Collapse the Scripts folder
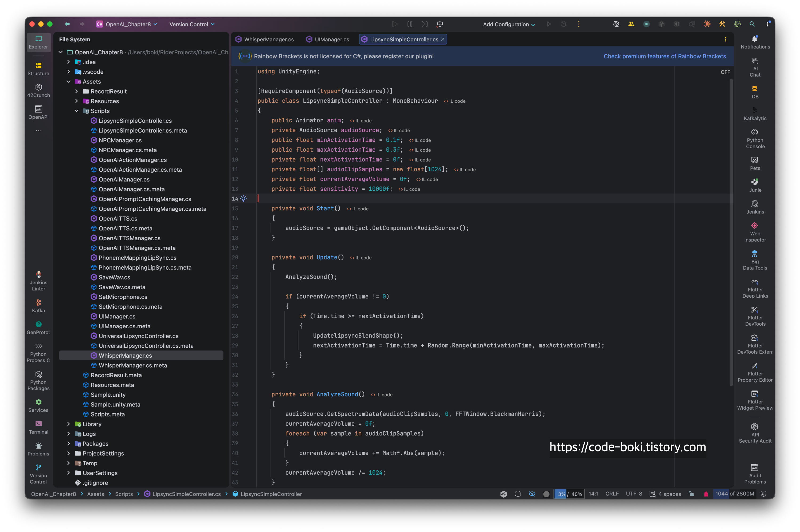The image size is (800, 532). pyautogui.click(x=77, y=111)
